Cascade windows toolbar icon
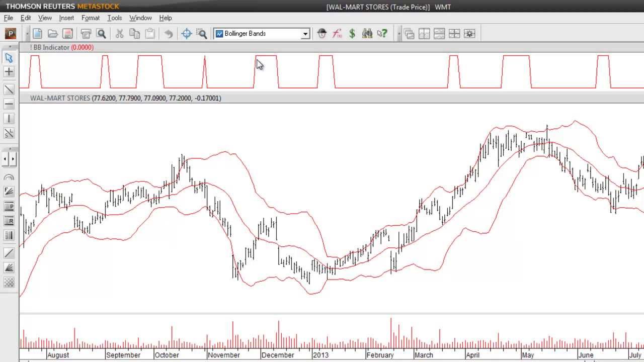Image resolution: width=644 pixels, height=362 pixels. coord(409,34)
